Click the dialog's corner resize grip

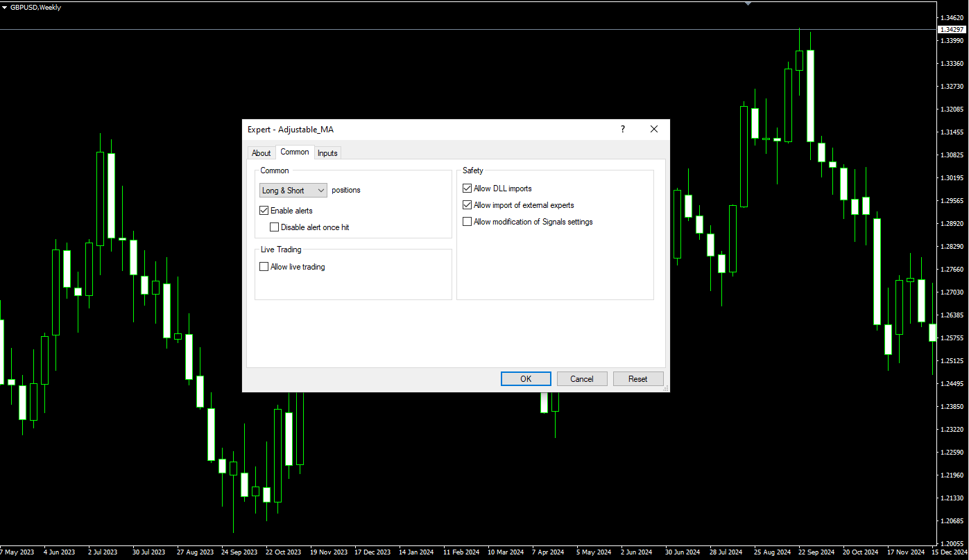pyautogui.click(x=666, y=389)
